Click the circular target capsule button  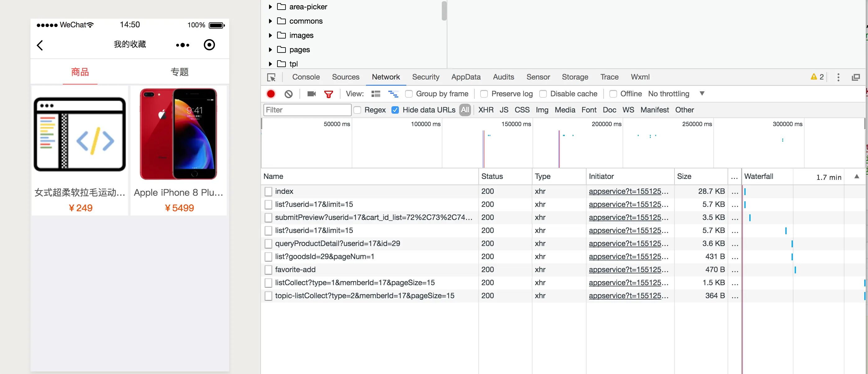pyautogui.click(x=209, y=45)
